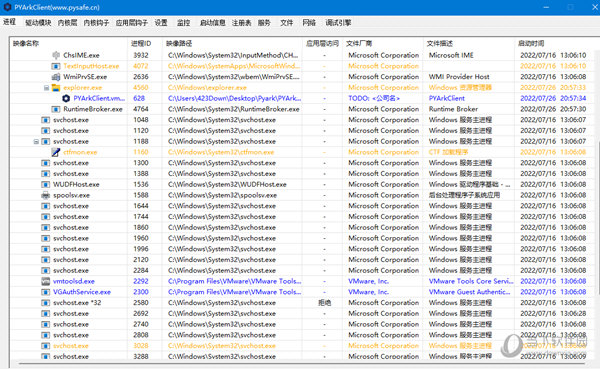Click the vmtoolsd.exe VMware icon

point(46,281)
